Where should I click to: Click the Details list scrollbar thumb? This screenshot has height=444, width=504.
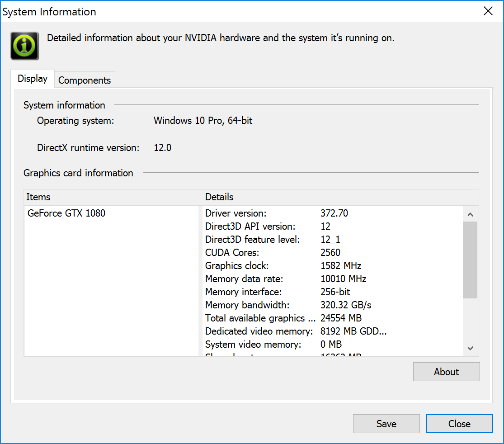(x=470, y=260)
